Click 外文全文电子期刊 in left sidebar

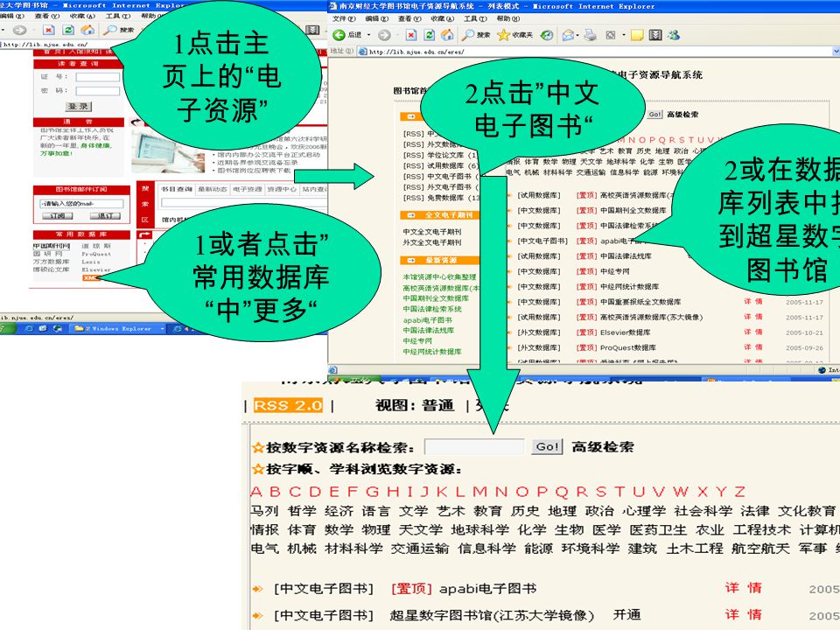431,242
